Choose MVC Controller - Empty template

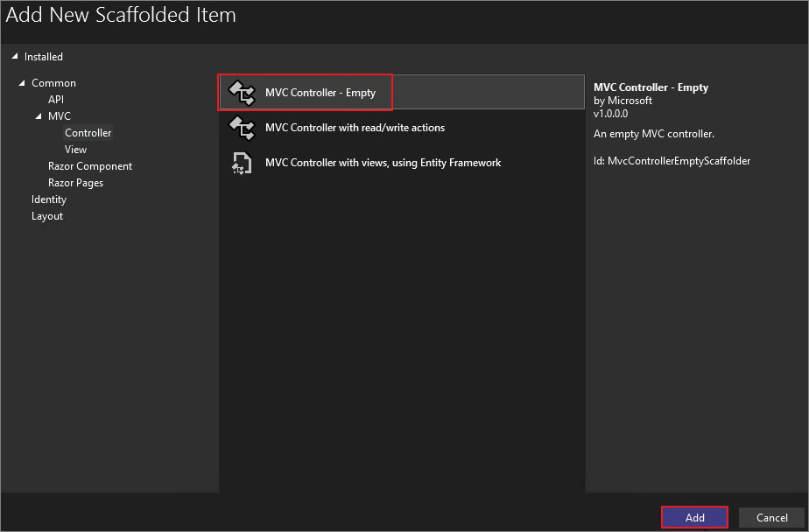pos(402,92)
